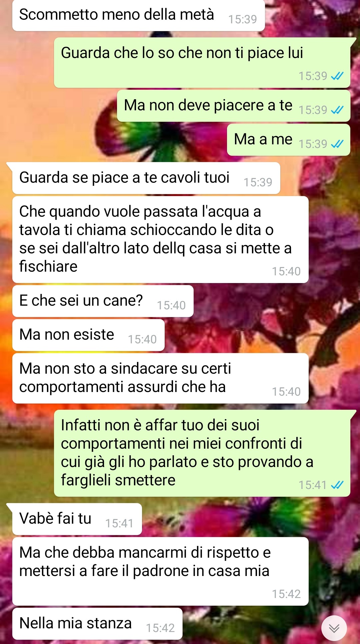Tap read receipt ticks on 'Ma a me'

pyautogui.click(x=337, y=144)
